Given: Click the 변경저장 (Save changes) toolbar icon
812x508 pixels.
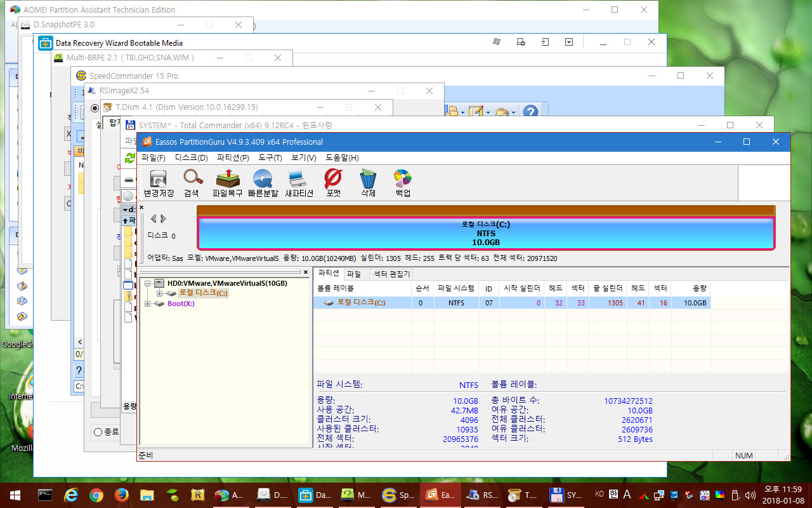Looking at the screenshot, I should click(x=158, y=184).
